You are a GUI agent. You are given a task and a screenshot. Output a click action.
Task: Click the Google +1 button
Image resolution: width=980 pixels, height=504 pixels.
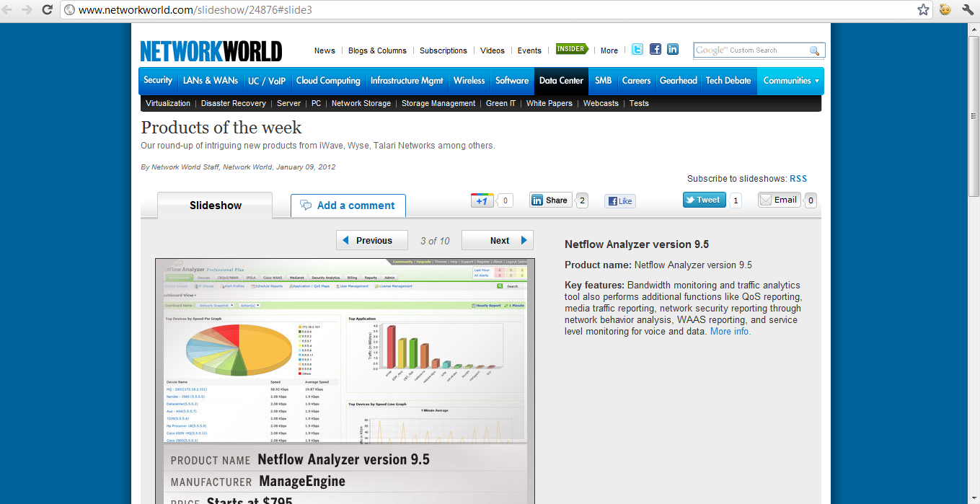[x=482, y=200]
